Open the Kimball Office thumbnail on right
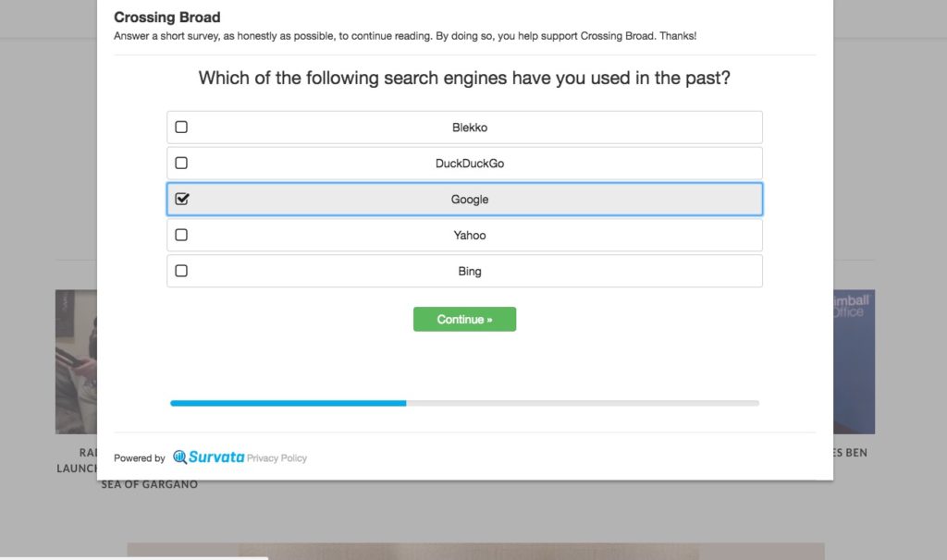947x560 pixels. pyautogui.click(x=854, y=361)
